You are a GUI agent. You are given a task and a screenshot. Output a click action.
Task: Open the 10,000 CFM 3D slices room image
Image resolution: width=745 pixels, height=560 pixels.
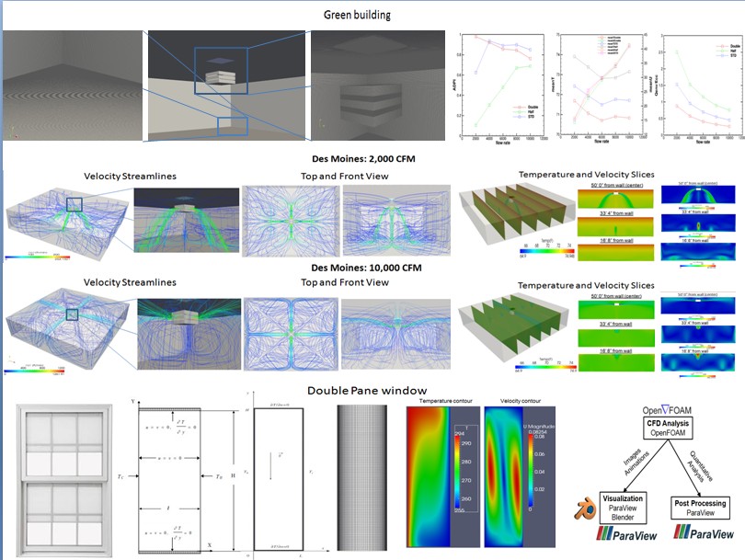[x=513, y=326]
